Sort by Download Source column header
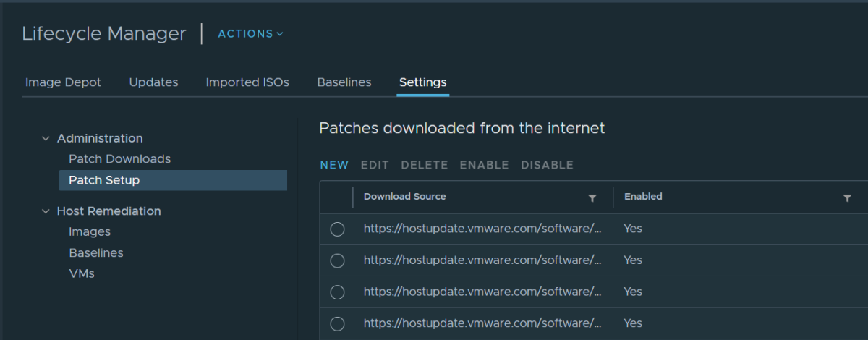 pyautogui.click(x=405, y=197)
